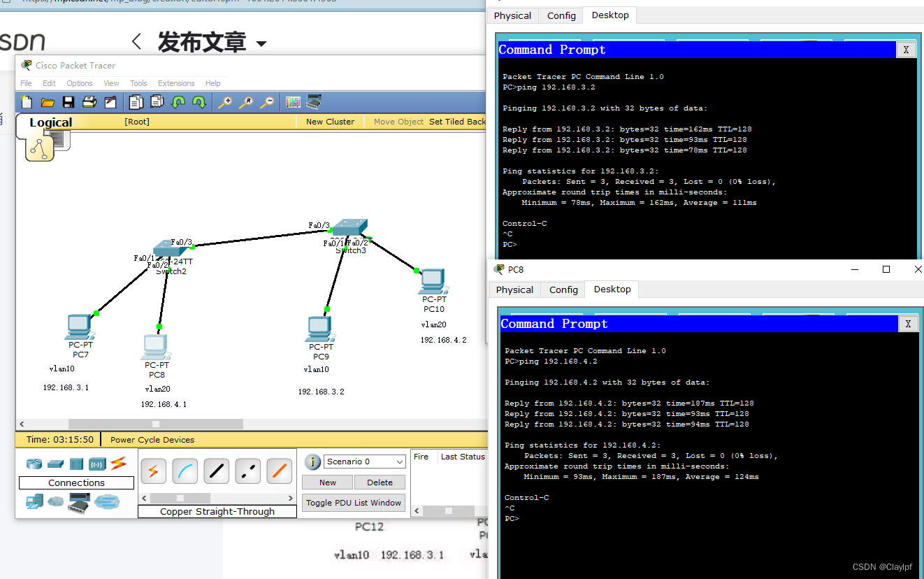This screenshot has width=924, height=579.
Task: Open the Help menu
Action: coord(213,83)
